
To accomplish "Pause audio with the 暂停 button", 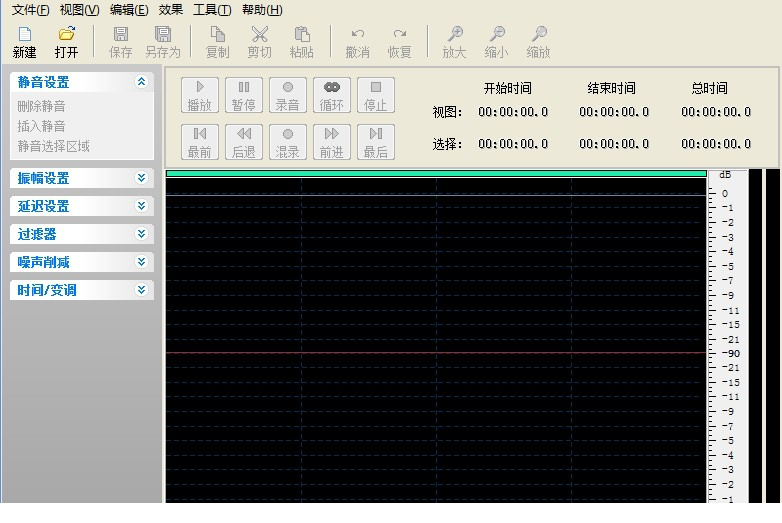I will [243, 95].
